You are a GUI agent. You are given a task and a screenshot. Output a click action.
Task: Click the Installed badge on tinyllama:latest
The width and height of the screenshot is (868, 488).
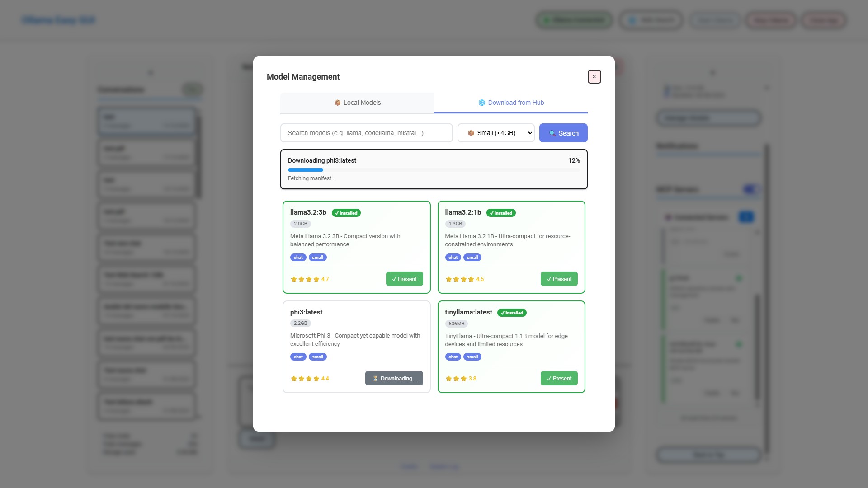tap(512, 313)
